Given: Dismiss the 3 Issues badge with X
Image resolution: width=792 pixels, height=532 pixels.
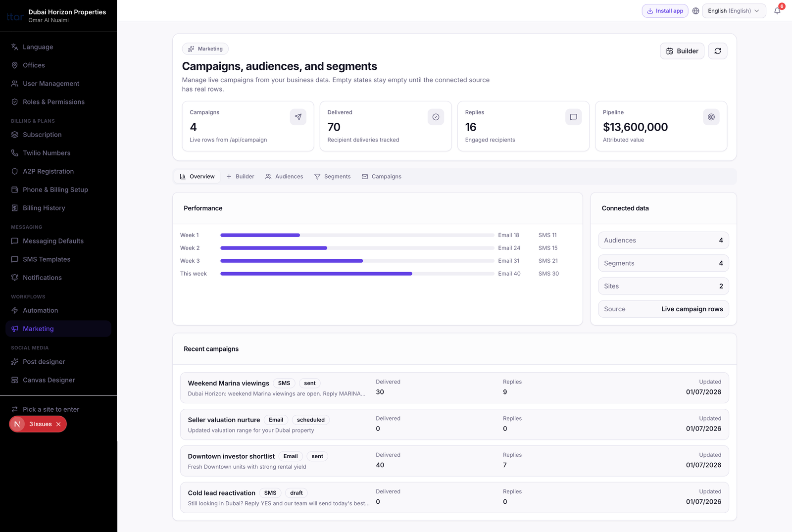Looking at the screenshot, I should point(58,424).
